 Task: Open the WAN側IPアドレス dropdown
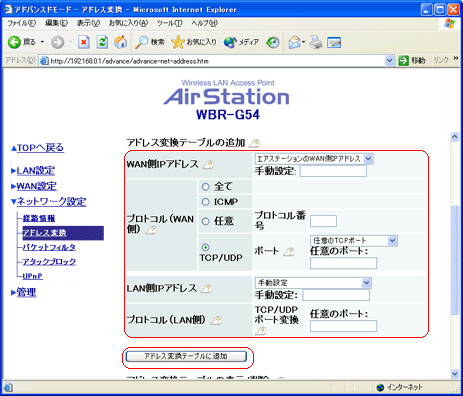coord(314,159)
